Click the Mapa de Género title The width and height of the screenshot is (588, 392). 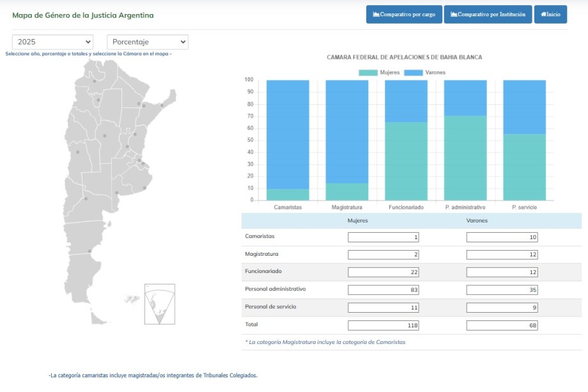(x=82, y=15)
